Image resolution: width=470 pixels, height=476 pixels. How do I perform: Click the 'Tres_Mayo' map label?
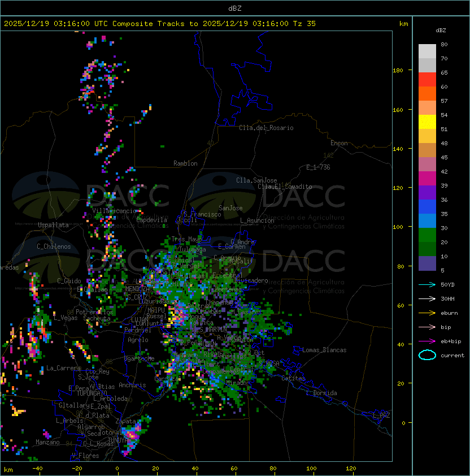186,239
